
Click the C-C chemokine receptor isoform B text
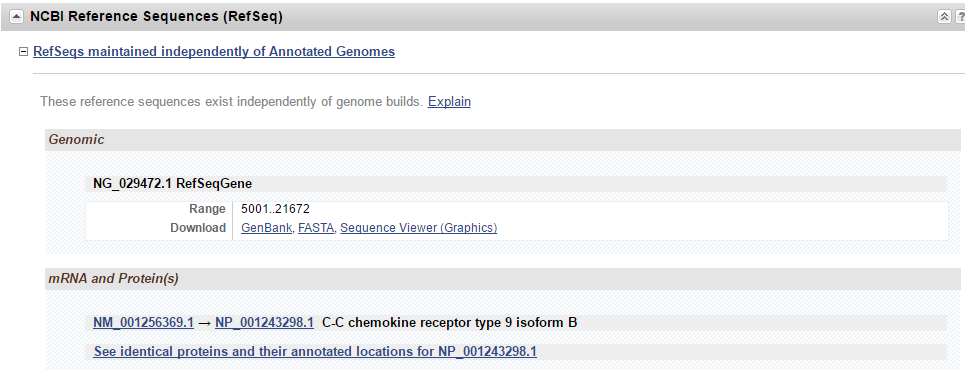click(x=450, y=323)
